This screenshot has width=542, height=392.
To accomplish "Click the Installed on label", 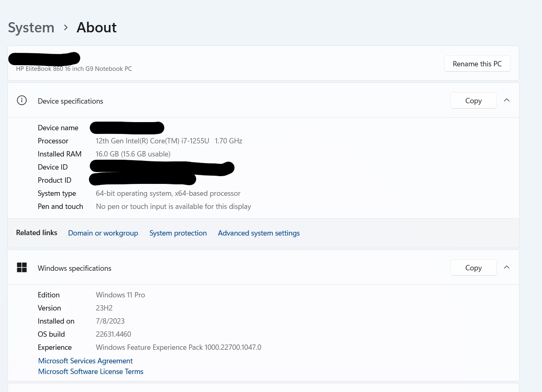I will (56, 321).
